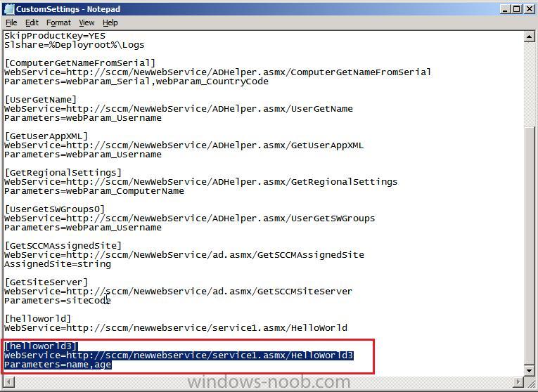Close the CustomSettings Notepad window

[530, 9]
